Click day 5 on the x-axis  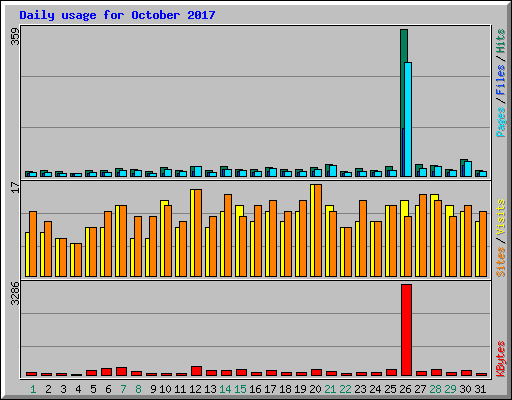tap(93, 389)
